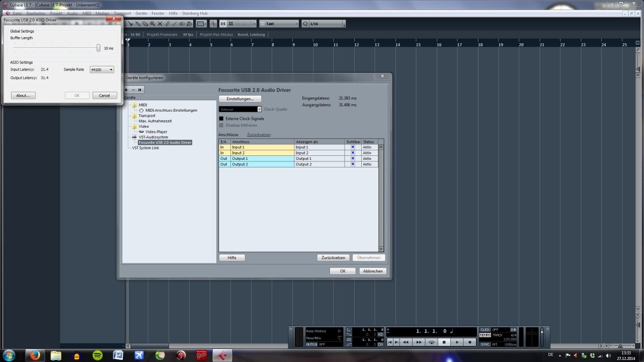The width and height of the screenshot is (644, 362).
Task: Click the Q quantize icon
Action: pyautogui.click(x=305, y=24)
